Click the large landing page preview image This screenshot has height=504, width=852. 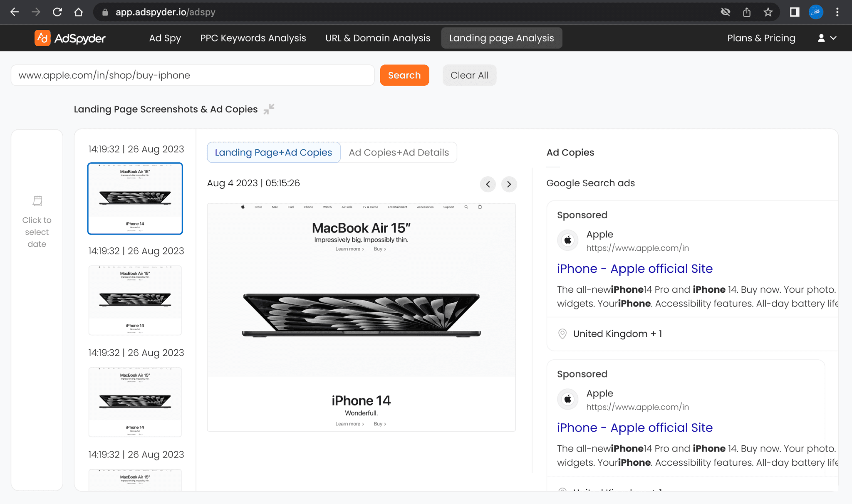(362, 317)
